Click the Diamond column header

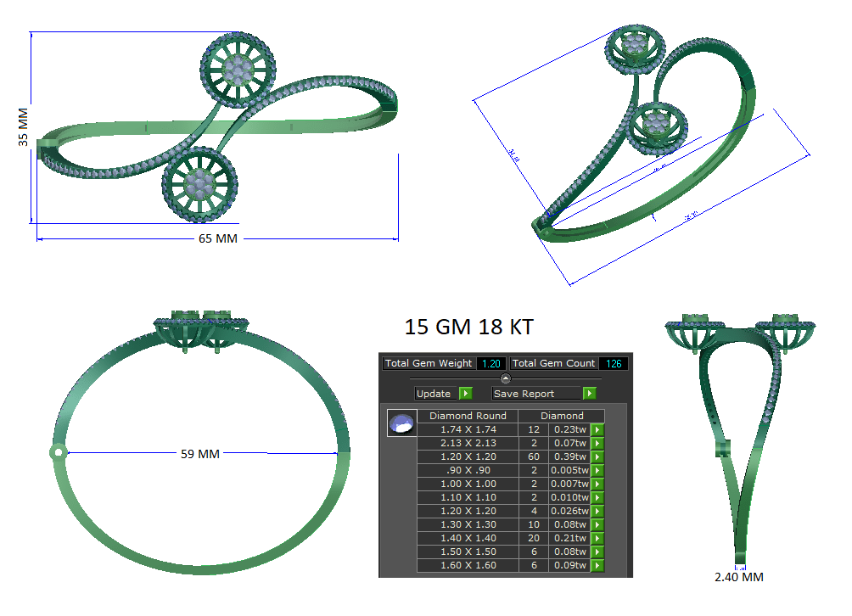point(562,416)
